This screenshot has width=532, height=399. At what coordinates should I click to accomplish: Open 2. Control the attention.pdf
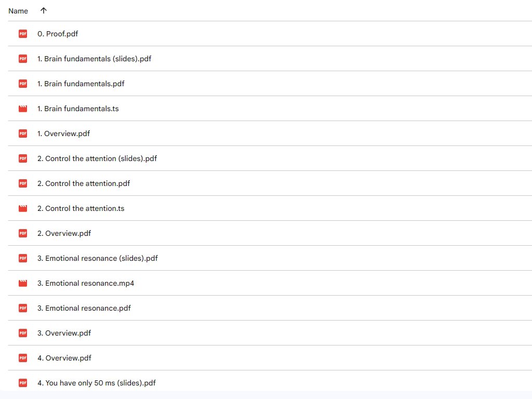[84, 183]
